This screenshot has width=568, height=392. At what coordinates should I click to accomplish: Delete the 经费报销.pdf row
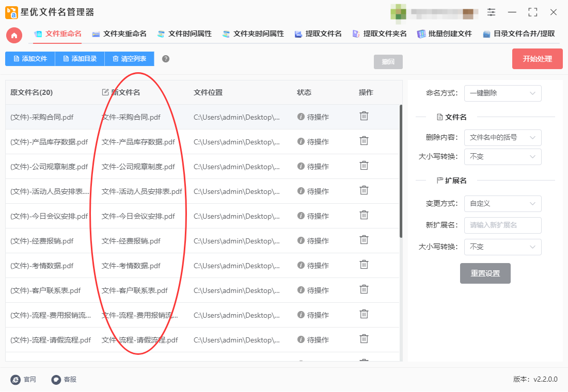click(x=364, y=240)
